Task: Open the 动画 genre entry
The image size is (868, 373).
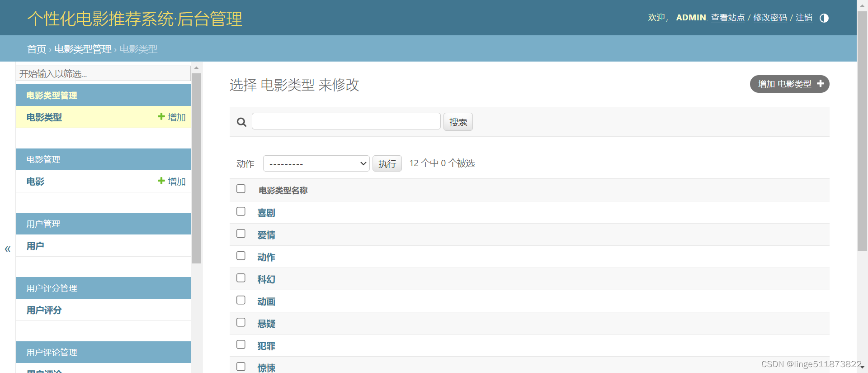Action: tap(266, 301)
